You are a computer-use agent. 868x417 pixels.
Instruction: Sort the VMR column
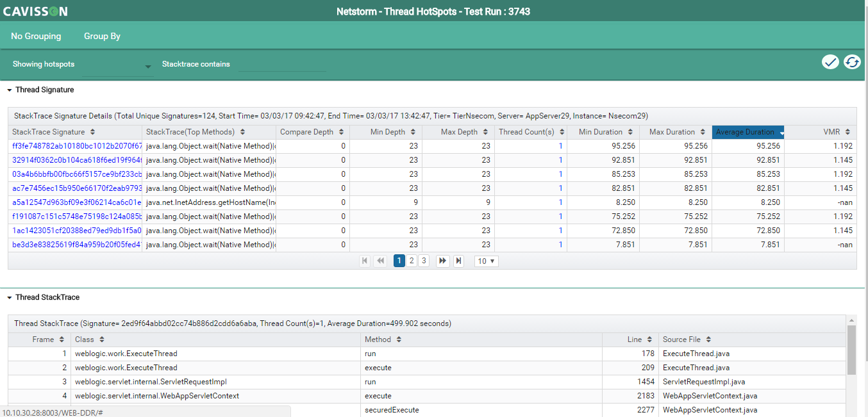(x=848, y=132)
